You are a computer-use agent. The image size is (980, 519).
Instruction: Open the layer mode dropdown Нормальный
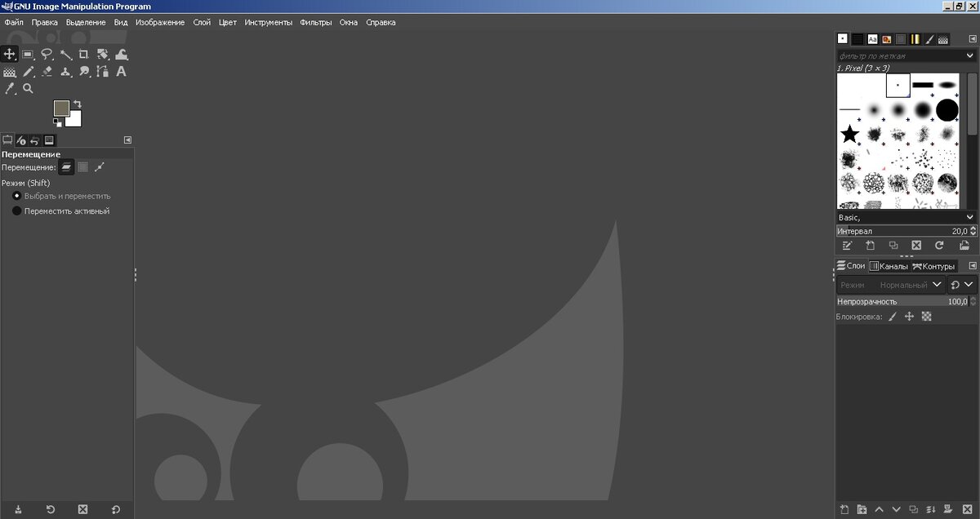click(890, 285)
